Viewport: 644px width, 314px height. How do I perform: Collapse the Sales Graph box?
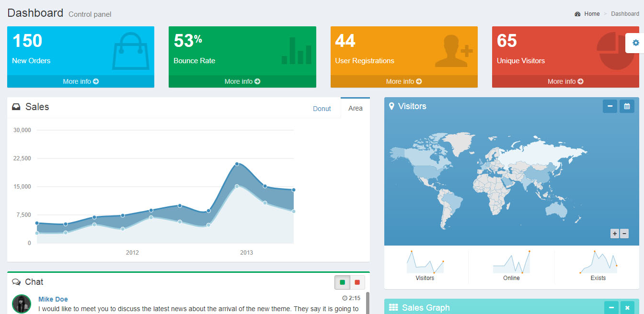(611, 307)
